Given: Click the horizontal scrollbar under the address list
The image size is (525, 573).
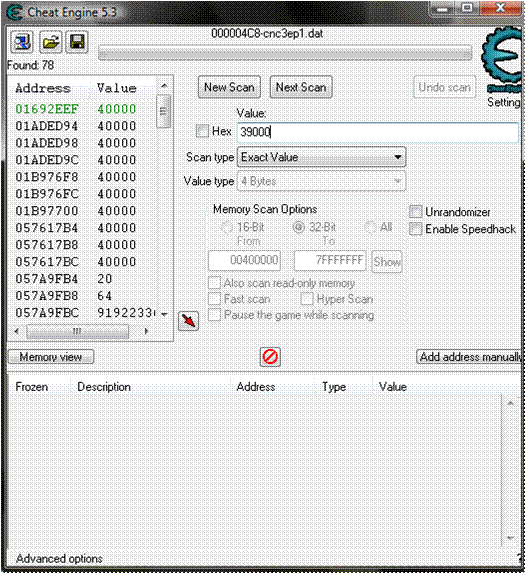Looking at the screenshot, I should (x=81, y=331).
